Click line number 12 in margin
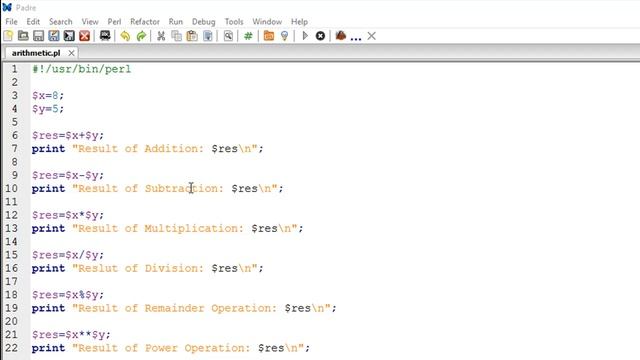The width and height of the screenshot is (640, 360). (11, 215)
